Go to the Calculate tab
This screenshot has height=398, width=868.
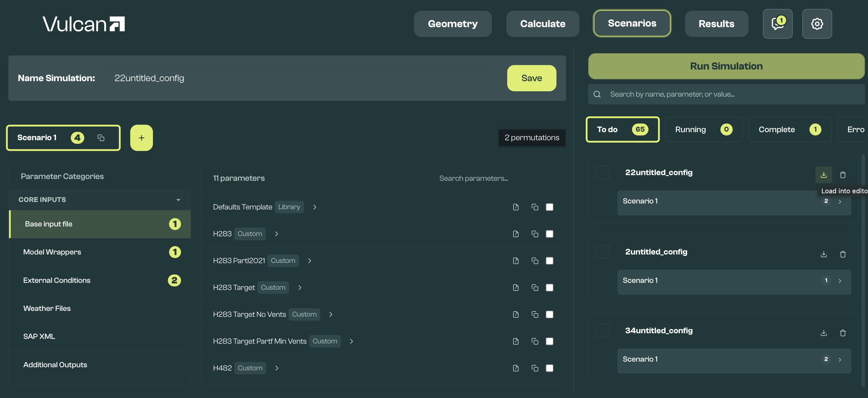(x=542, y=24)
